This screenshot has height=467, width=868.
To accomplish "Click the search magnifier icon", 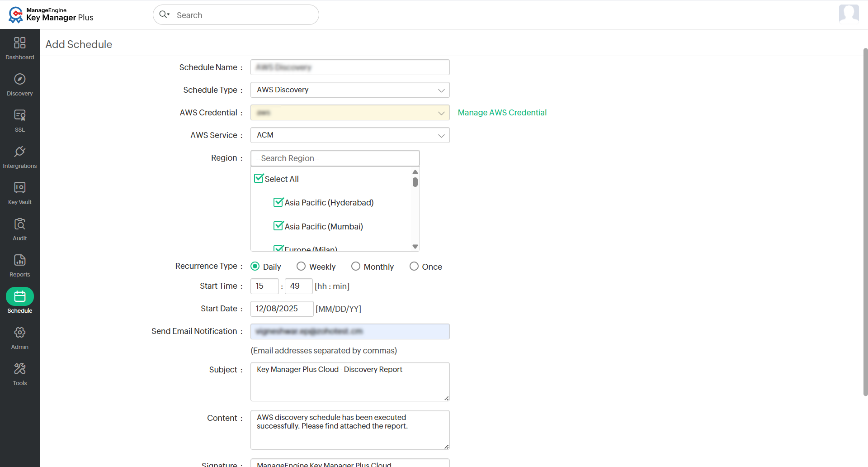I will pos(164,14).
